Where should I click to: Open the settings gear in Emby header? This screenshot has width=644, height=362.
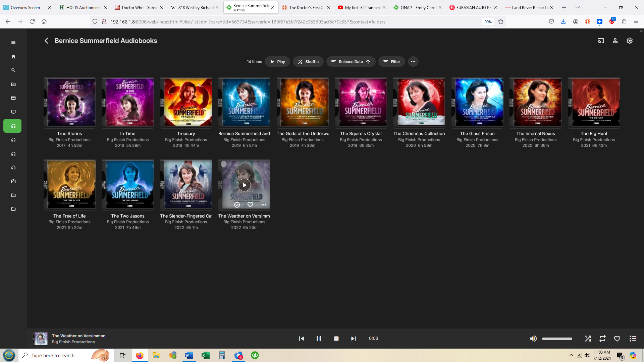tap(630, 41)
